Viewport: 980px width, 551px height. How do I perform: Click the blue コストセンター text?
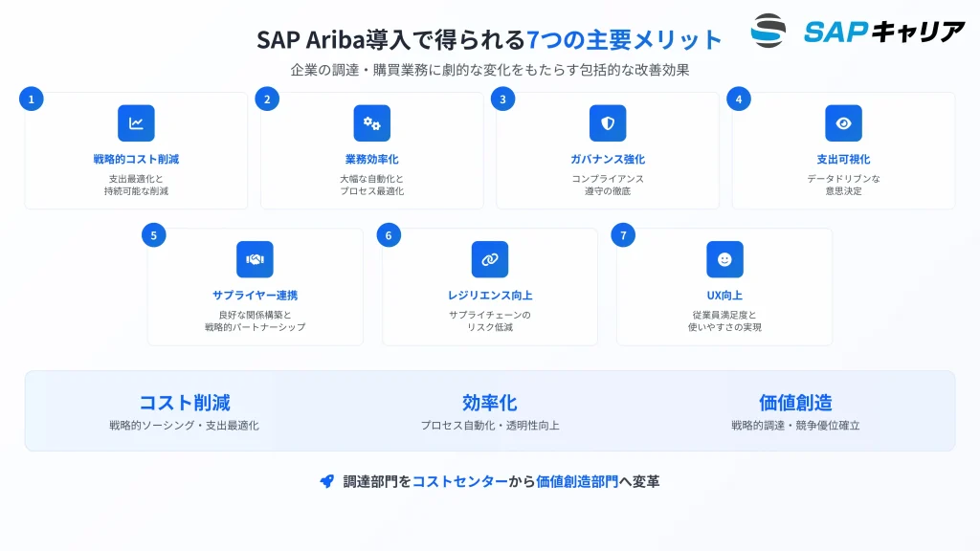(x=460, y=482)
